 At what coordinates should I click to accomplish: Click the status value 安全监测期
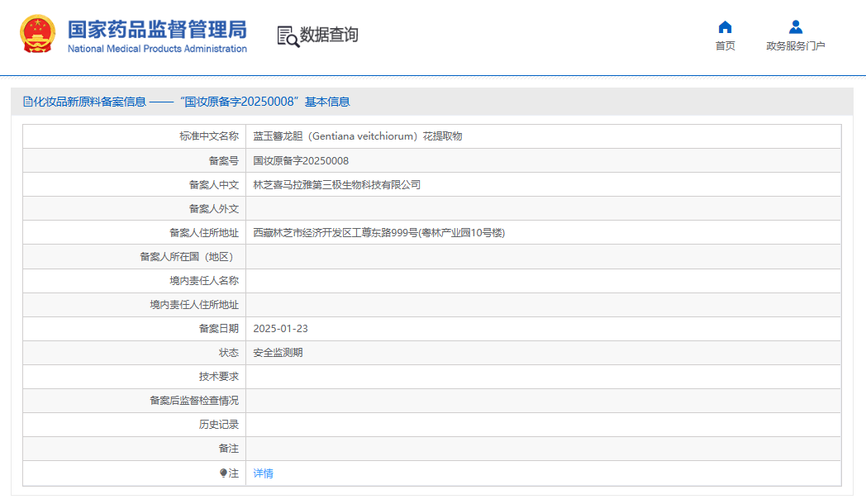(278, 353)
